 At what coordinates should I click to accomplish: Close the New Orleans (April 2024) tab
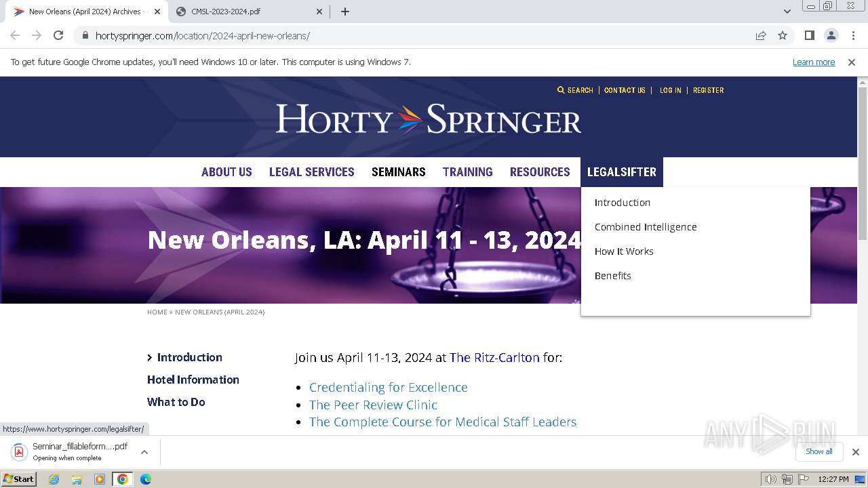pos(157,12)
